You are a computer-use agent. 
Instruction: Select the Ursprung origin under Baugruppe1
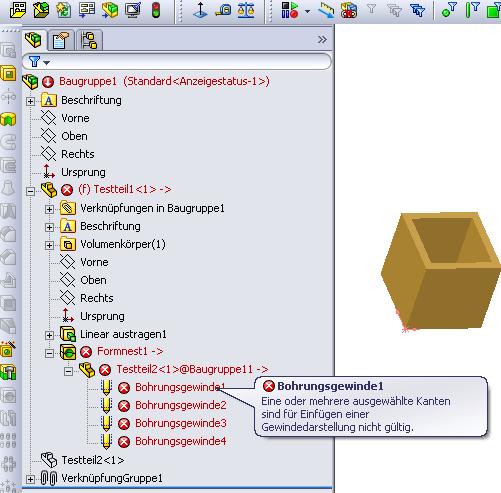tap(83, 172)
